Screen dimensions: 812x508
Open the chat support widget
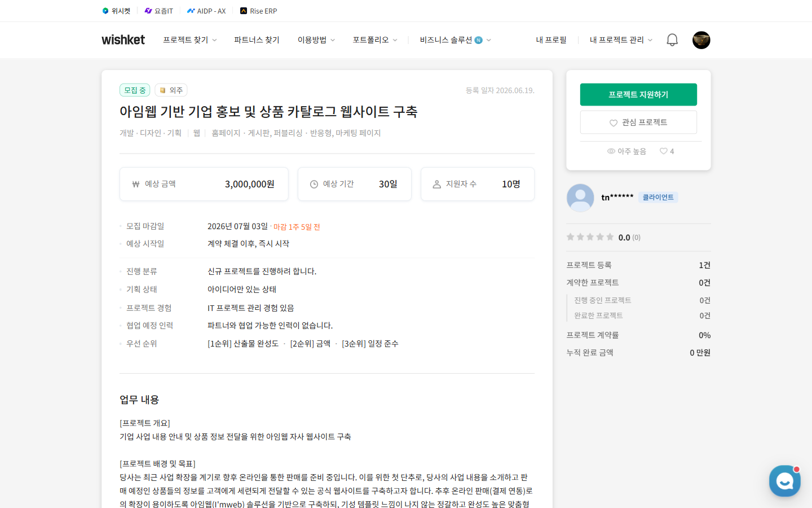coord(785,481)
